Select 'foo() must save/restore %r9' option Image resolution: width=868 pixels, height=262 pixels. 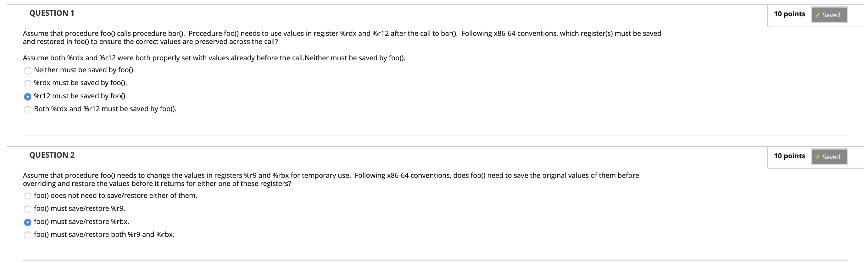(x=28, y=209)
